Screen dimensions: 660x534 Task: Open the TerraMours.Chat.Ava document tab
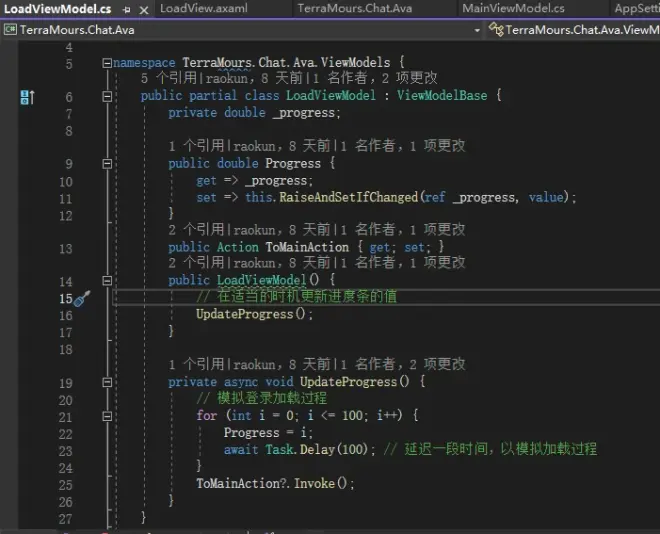tap(355, 9)
